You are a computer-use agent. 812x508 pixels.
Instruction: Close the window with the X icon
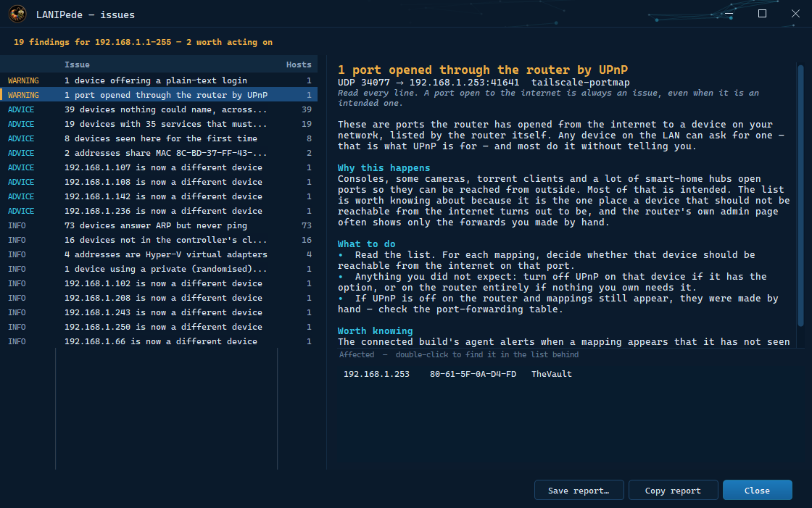pyautogui.click(x=795, y=14)
